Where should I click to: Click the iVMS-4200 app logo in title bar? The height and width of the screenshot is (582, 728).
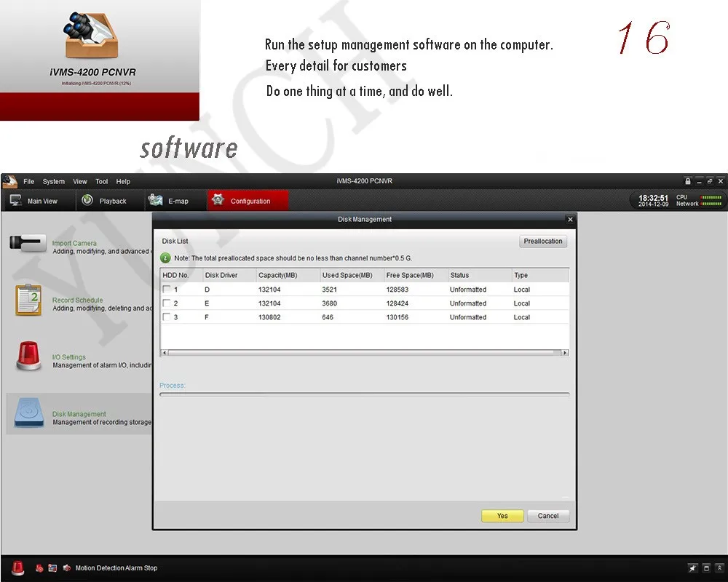point(9,181)
